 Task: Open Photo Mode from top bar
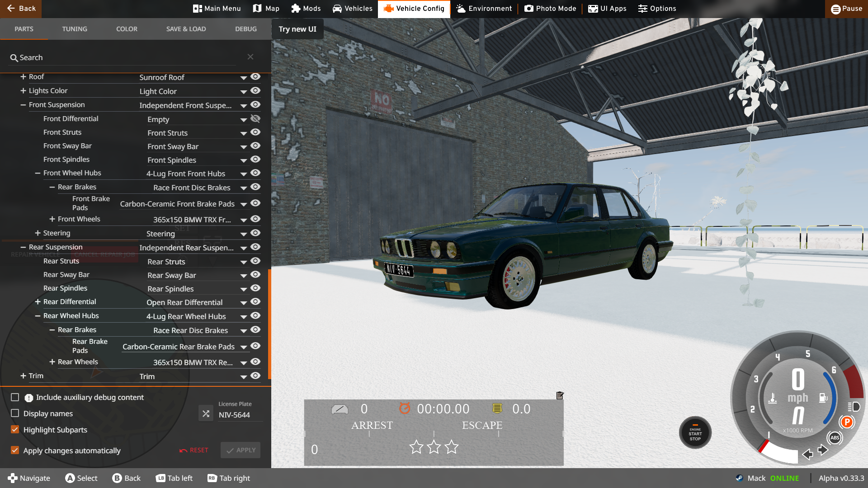tap(550, 9)
